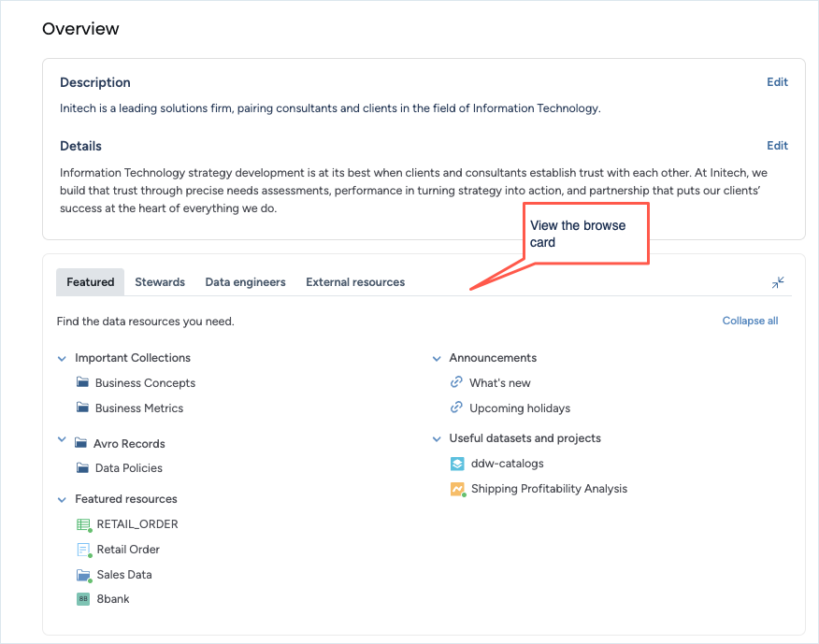Viewport: 819px width, 644px height.
Task: Click the collapse card arrows icon
Action: 778,282
